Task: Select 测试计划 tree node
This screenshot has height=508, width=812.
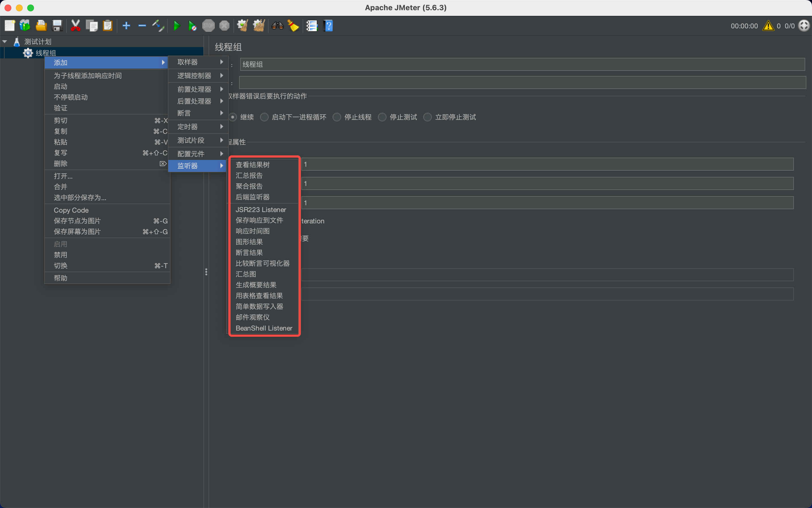Action: [38, 42]
